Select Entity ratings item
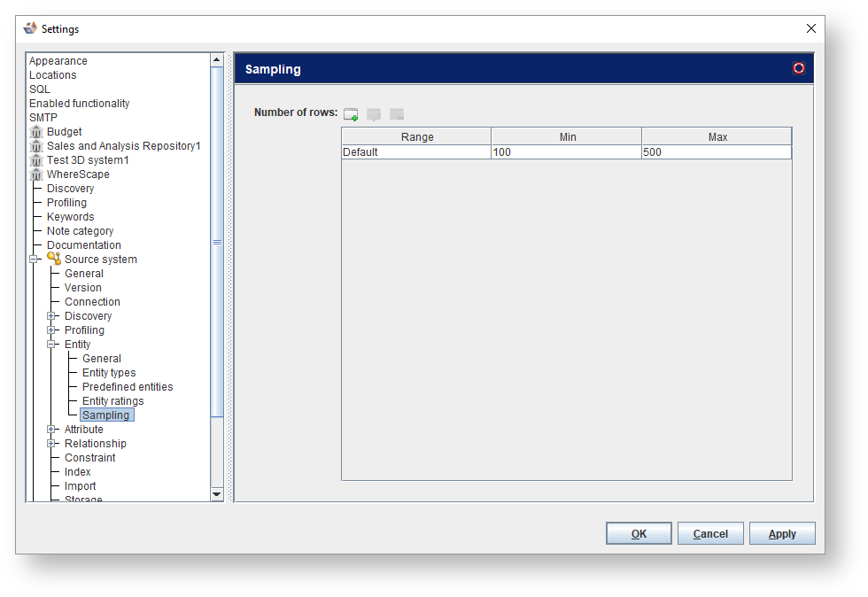Viewport: 868px width, 597px height. pos(113,401)
